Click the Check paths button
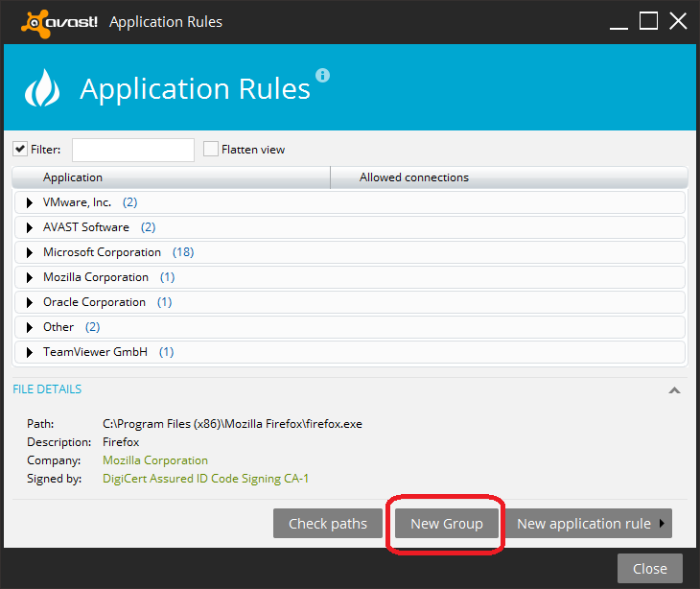The width and height of the screenshot is (700, 589). [328, 524]
